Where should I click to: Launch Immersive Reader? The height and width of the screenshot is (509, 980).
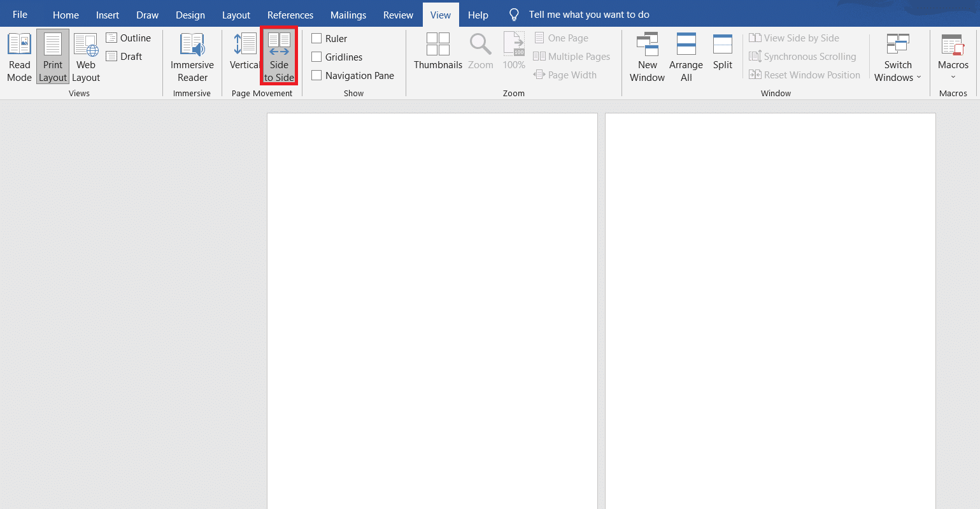[192, 57]
